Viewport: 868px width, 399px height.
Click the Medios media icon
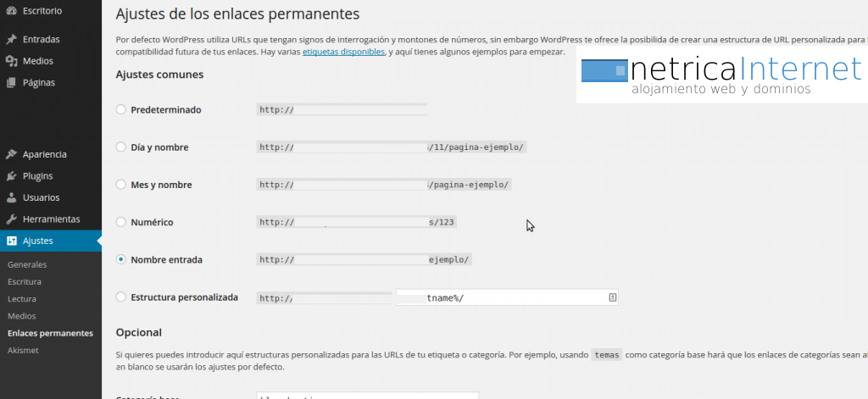[11, 61]
